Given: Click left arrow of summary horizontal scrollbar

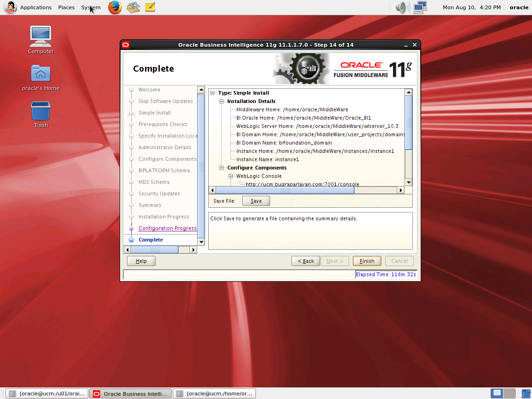Looking at the screenshot, I should click(x=212, y=190).
